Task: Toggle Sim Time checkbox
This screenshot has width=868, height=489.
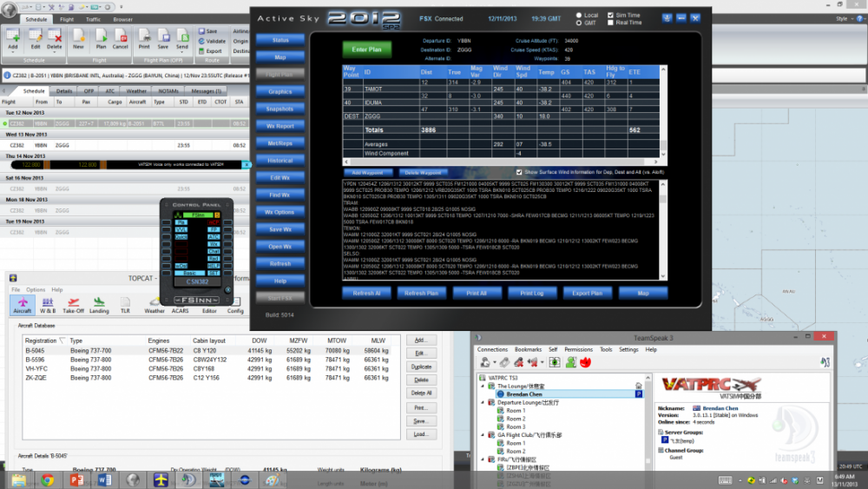Action: tap(610, 16)
